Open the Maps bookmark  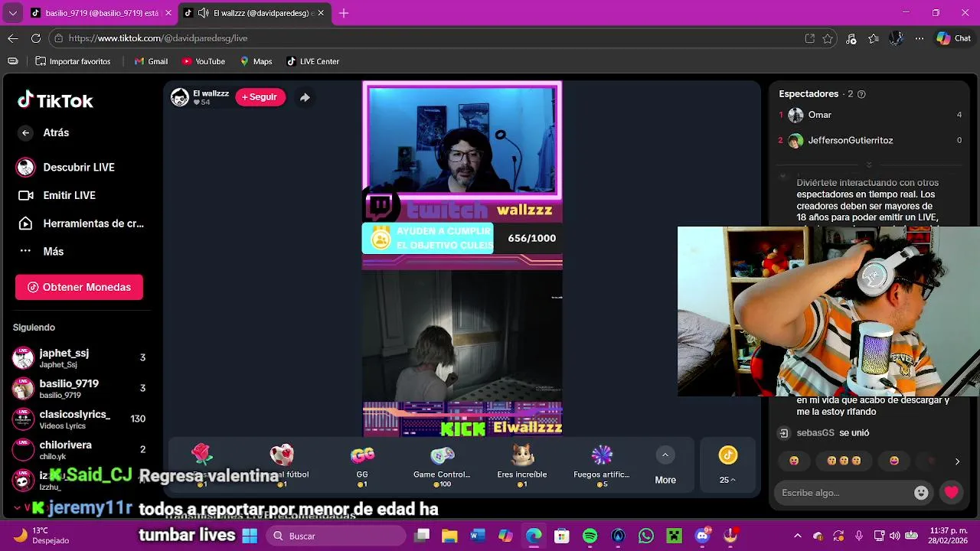tap(256, 61)
